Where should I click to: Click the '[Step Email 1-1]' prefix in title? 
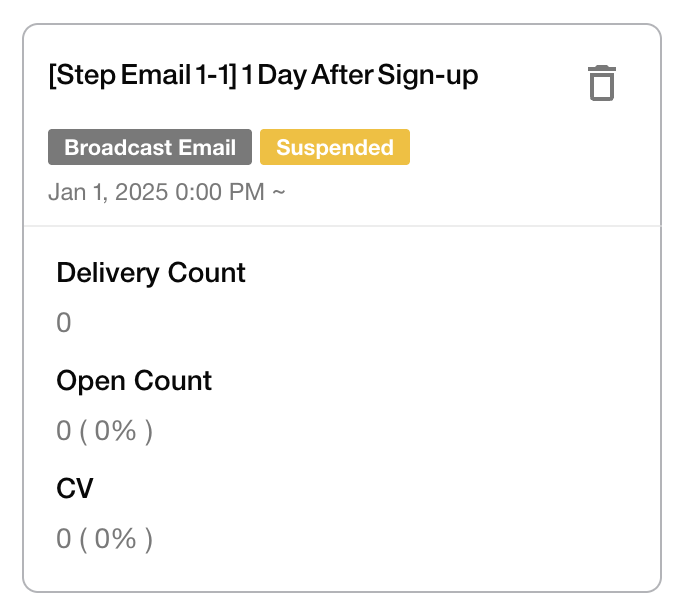tap(143, 75)
